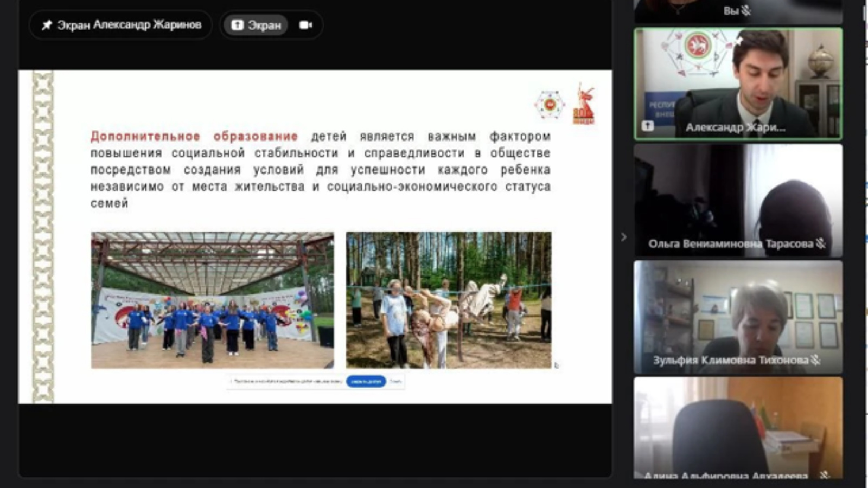Image resolution: width=868 pixels, height=488 pixels.
Task: Click the pin icon beside Экран Александр Жаринов
Action: [x=47, y=25]
